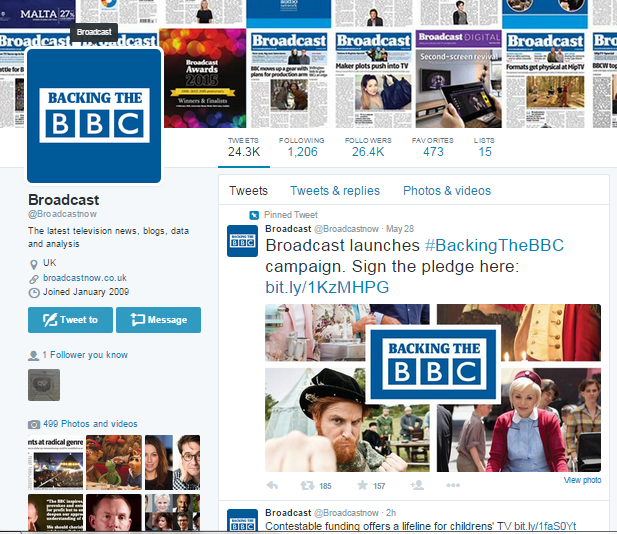Open the Broadcast profile picture Backing the BBC

(94, 116)
